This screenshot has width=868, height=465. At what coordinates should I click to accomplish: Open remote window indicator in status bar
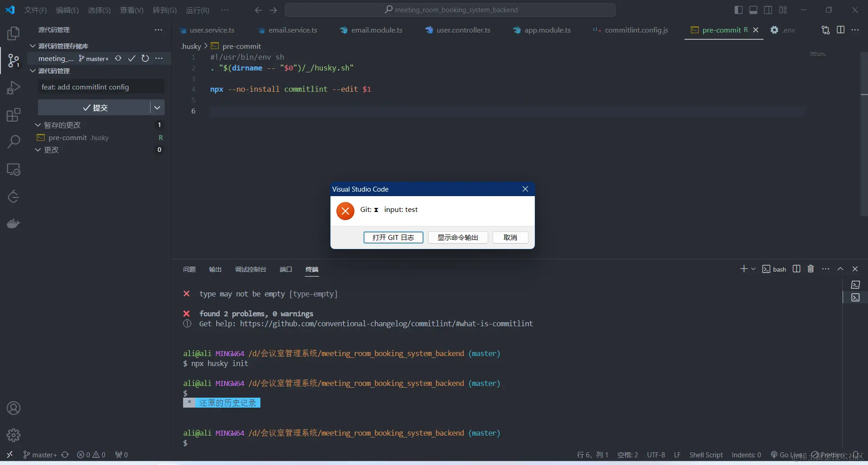9,455
